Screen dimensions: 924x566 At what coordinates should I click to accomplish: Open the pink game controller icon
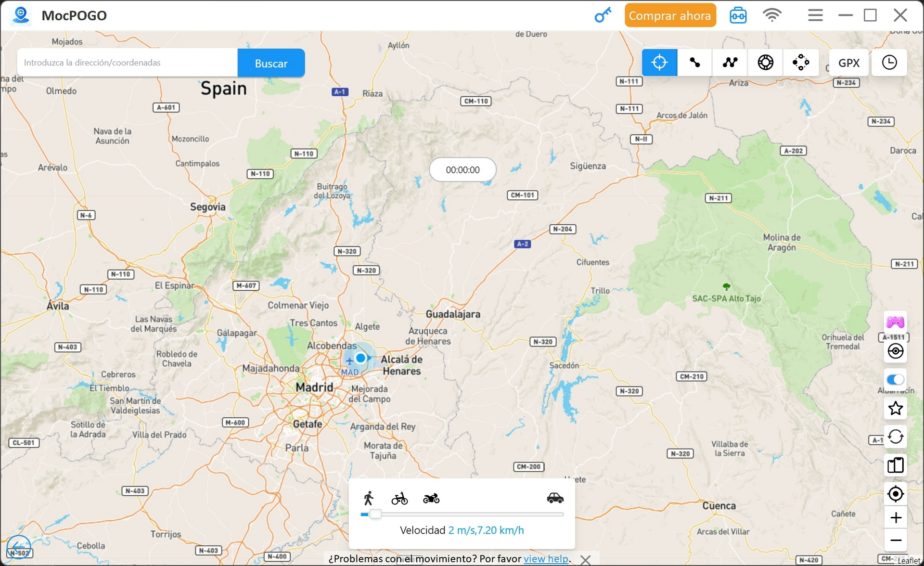[895, 322]
